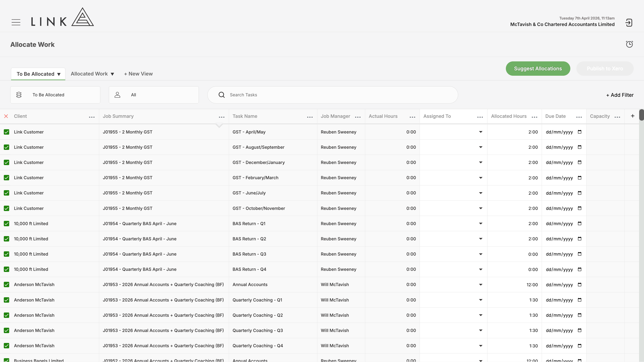Add a new column with plus icon
This screenshot has width=644, height=362.
[633, 116]
